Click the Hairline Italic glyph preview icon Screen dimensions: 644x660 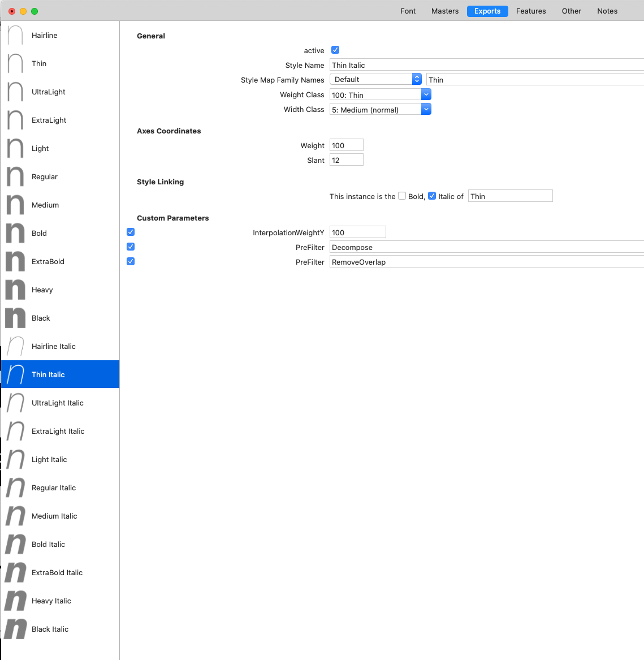tap(15, 346)
